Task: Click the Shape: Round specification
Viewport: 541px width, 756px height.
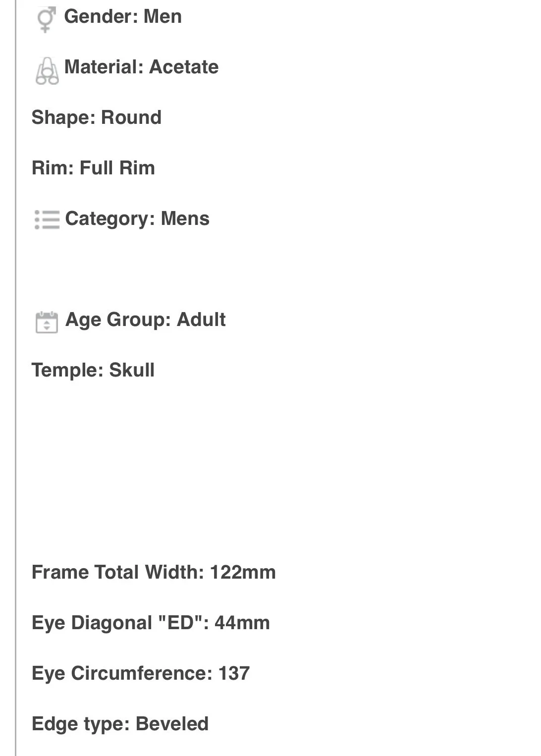Action: (97, 118)
